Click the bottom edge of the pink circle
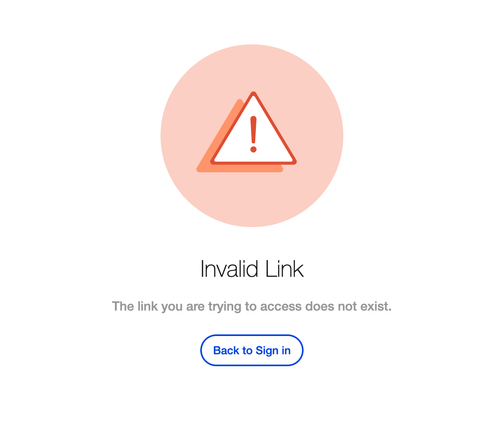 coord(252,225)
